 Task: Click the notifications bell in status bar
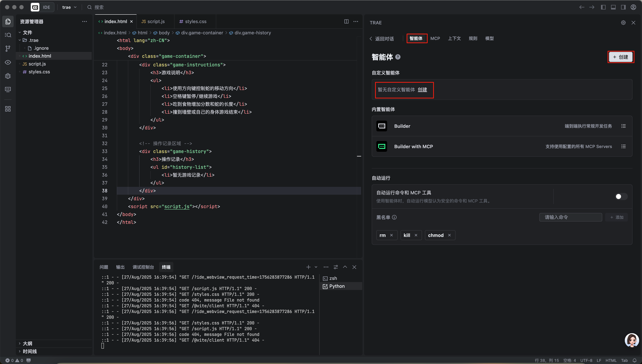(x=634, y=360)
